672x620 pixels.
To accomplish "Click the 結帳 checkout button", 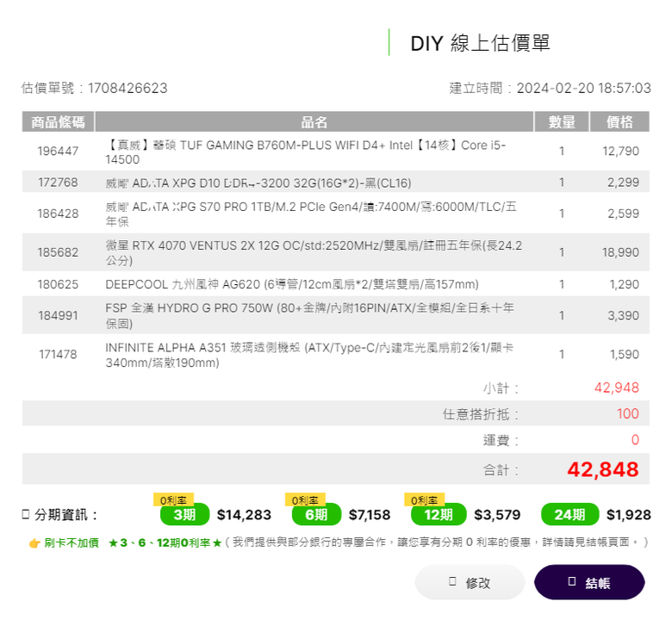I will click(589, 582).
